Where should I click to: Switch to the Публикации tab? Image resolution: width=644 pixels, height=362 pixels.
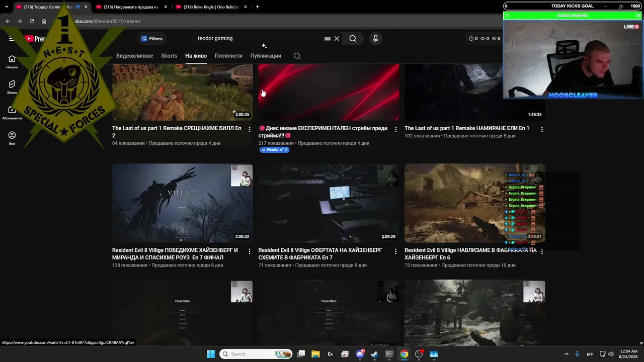[266, 56]
